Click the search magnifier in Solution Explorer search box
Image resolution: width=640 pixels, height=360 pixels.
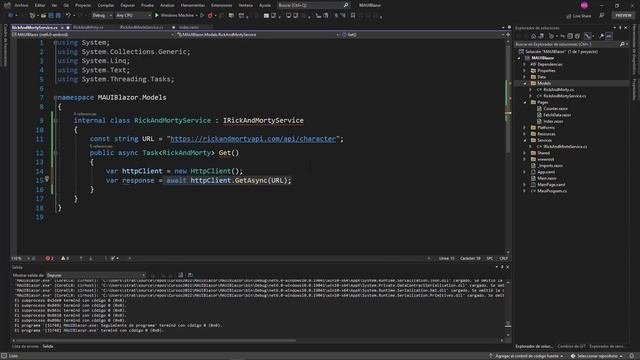coord(622,44)
